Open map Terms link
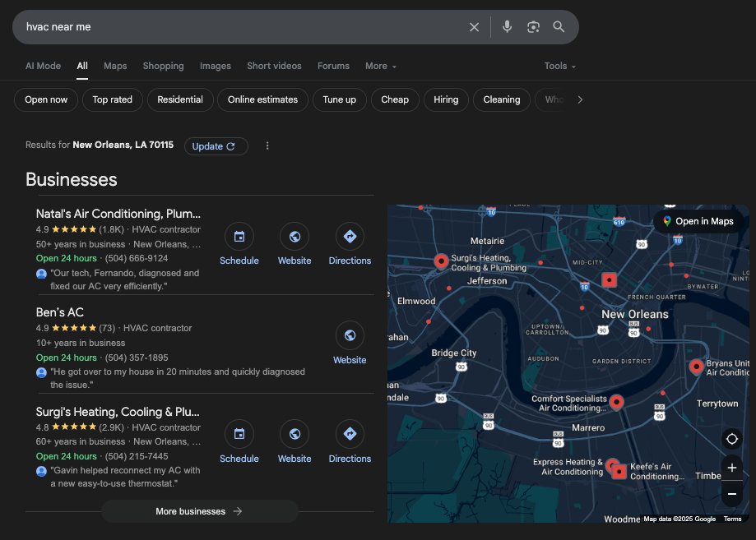This screenshot has width=756, height=540. pyautogui.click(x=732, y=519)
